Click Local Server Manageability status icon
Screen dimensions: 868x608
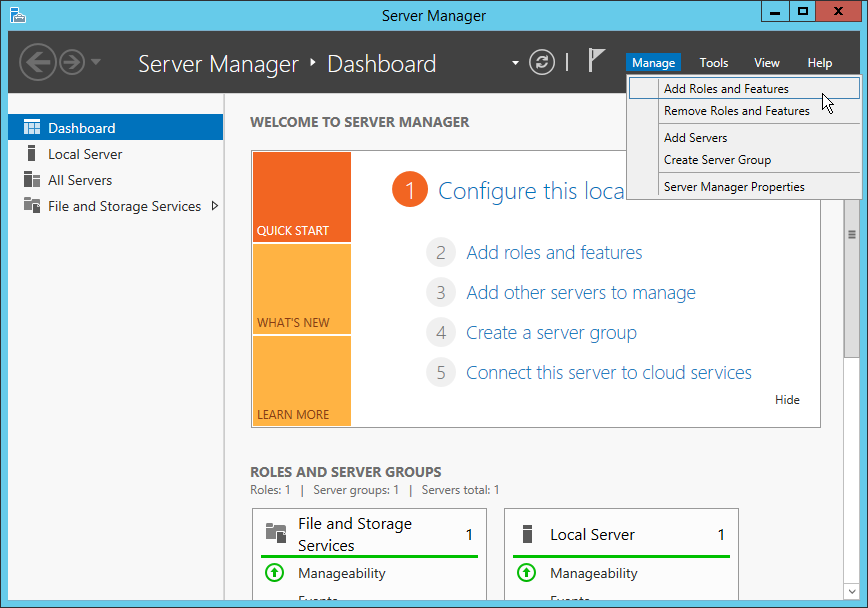point(526,573)
